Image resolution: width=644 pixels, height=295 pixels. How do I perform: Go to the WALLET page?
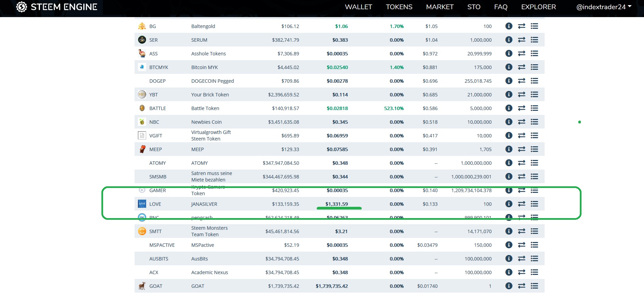pos(359,7)
